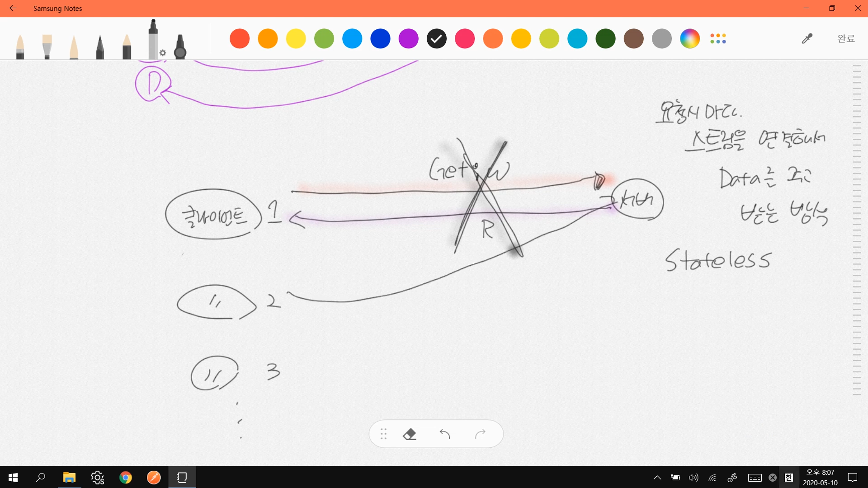
Task: Select the dark round marker tool
Action: pos(180,47)
